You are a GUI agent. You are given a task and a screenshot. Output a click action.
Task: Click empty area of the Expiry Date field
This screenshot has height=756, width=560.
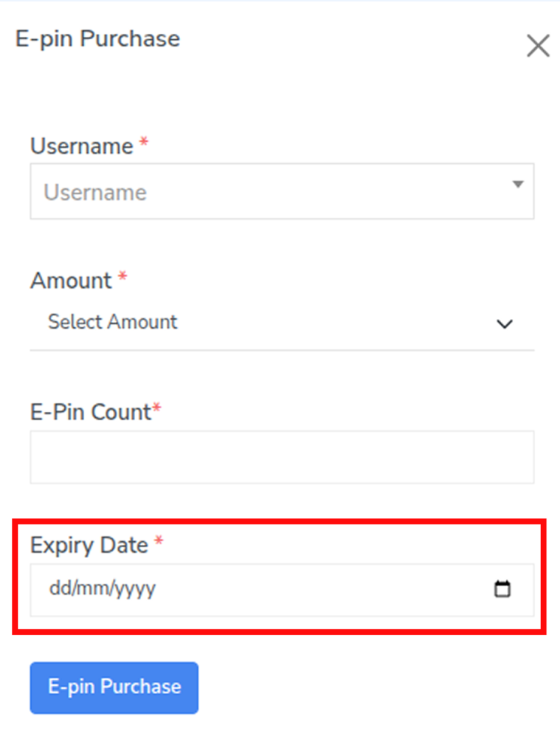click(x=317, y=589)
